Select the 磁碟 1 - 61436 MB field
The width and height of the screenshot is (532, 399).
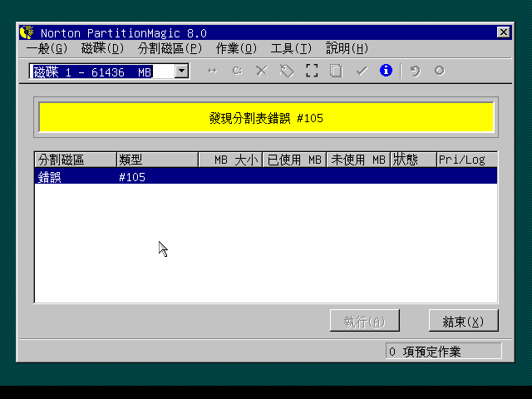(x=109, y=71)
